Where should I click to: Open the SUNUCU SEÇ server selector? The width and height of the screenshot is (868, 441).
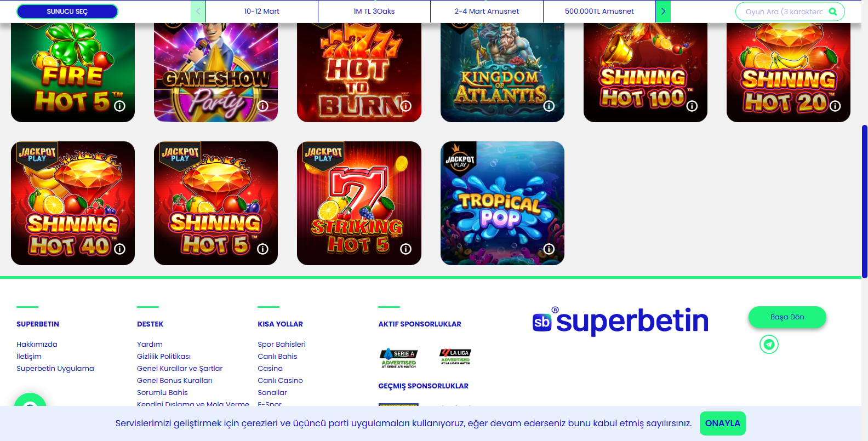(x=67, y=12)
